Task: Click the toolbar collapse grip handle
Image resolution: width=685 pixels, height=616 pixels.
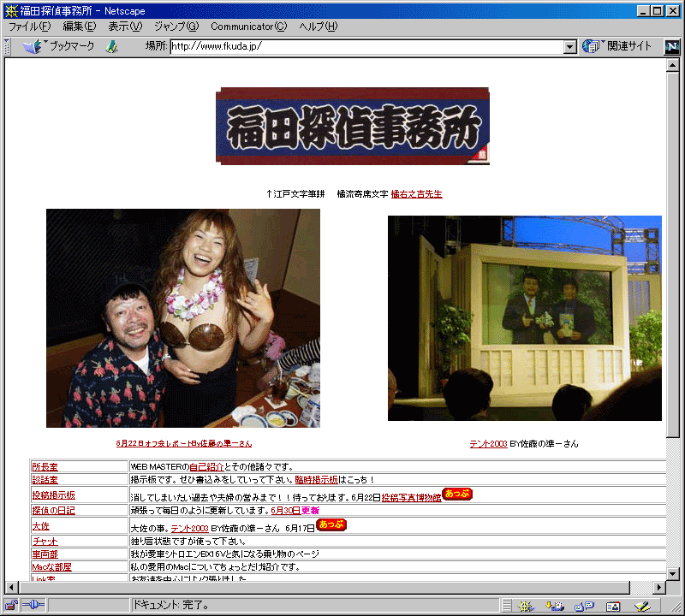Action: (7, 46)
